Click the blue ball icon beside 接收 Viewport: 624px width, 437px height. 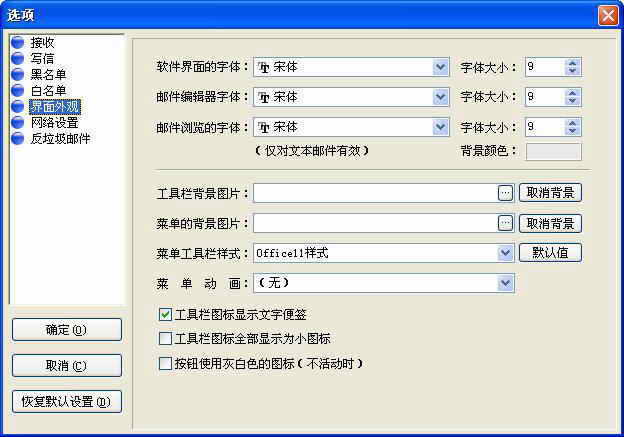click(x=17, y=43)
